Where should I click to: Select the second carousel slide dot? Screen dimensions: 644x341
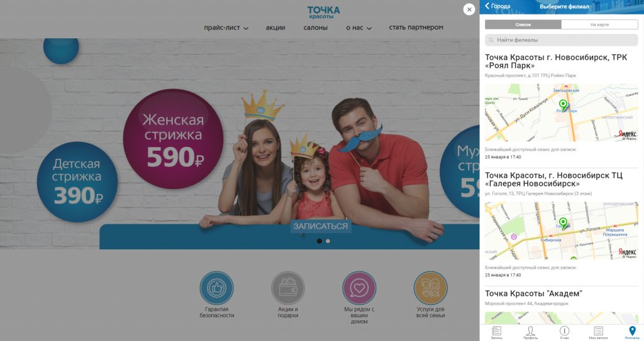click(x=328, y=241)
